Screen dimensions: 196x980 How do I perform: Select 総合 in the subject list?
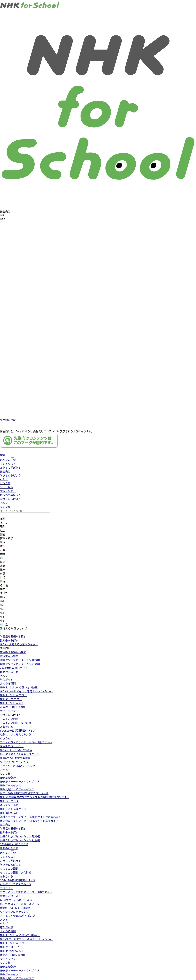coord(3,570)
